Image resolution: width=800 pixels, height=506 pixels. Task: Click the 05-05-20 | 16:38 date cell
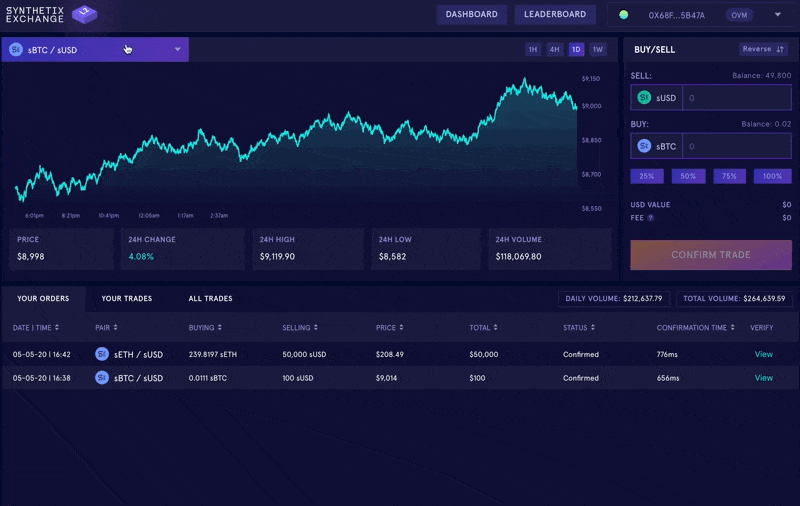click(x=41, y=378)
